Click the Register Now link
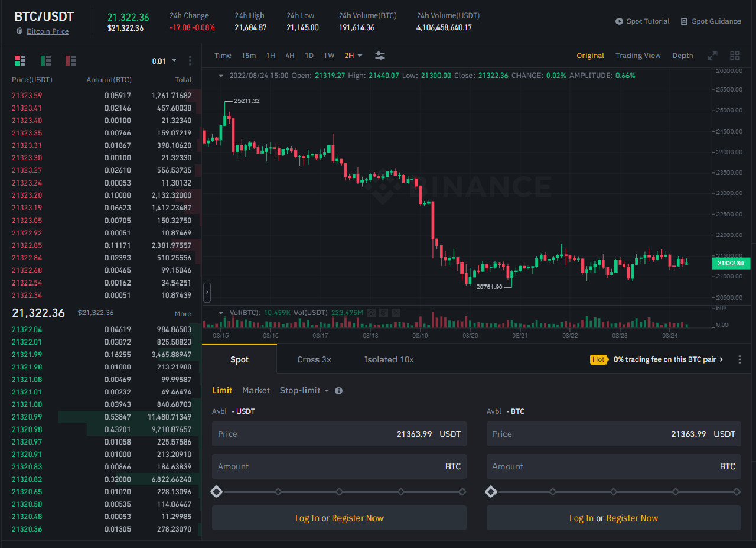The image size is (756, 548). (x=357, y=518)
